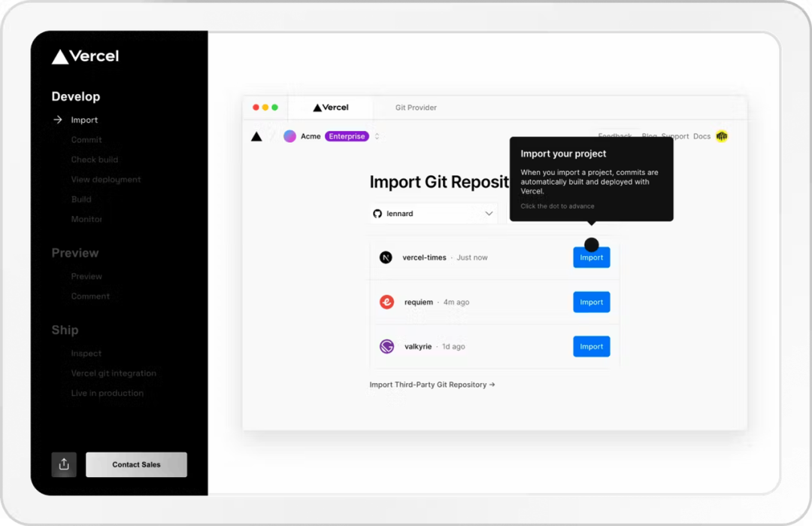
Task: Click the requiem repository name
Action: (x=419, y=302)
